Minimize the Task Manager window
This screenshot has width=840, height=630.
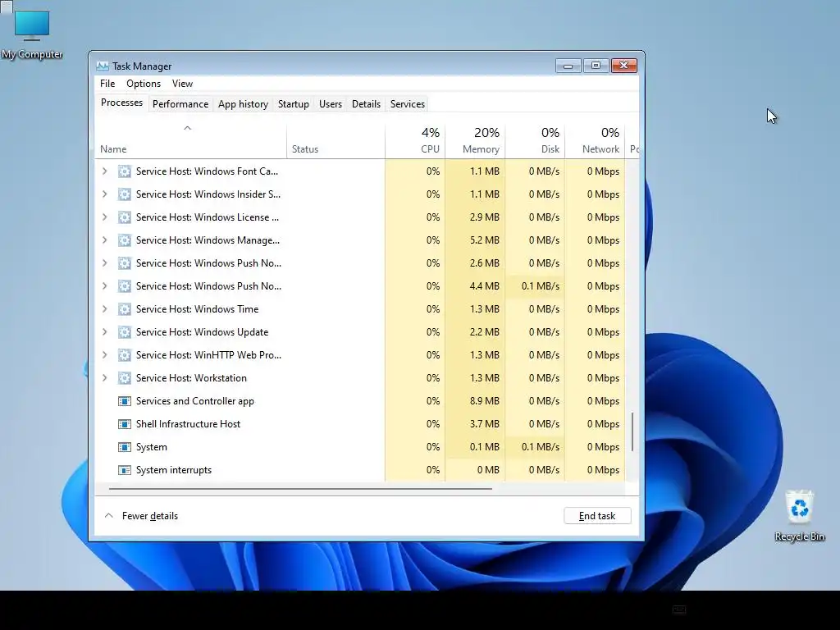click(568, 66)
